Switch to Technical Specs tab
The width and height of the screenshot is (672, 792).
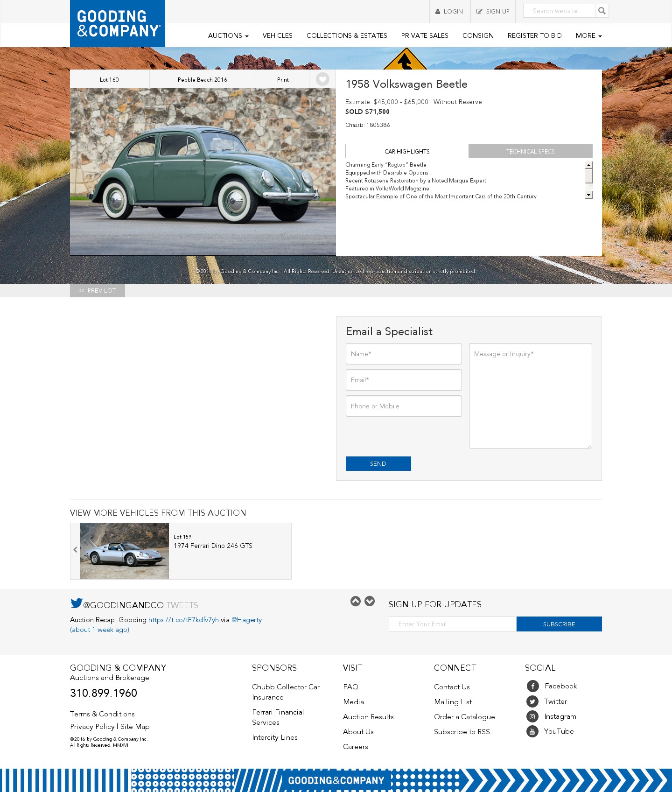(x=531, y=151)
